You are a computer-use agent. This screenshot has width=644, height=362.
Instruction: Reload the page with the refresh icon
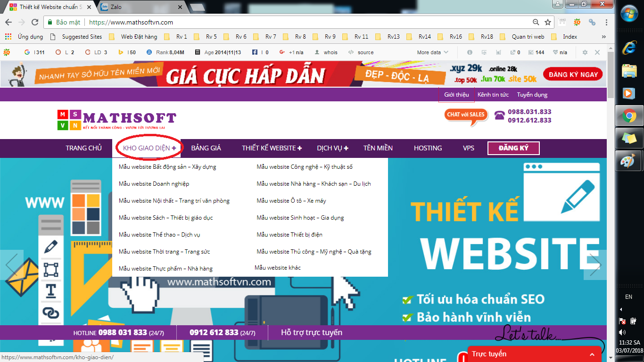click(x=35, y=22)
